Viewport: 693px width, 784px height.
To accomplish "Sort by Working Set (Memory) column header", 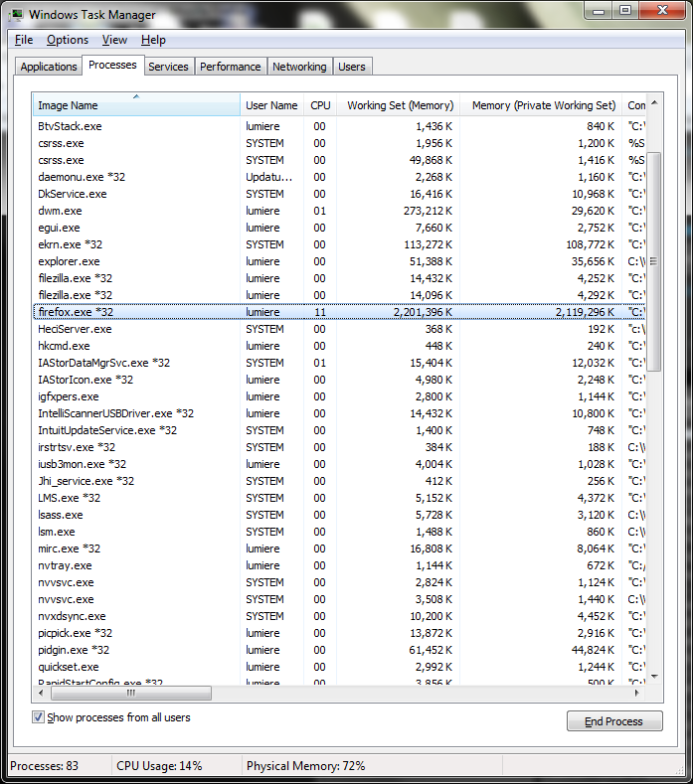I will [399, 105].
